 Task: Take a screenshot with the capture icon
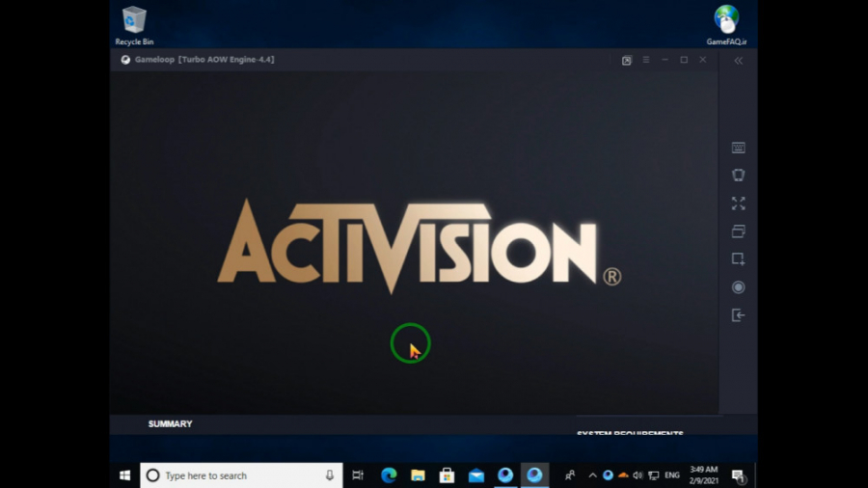click(738, 258)
